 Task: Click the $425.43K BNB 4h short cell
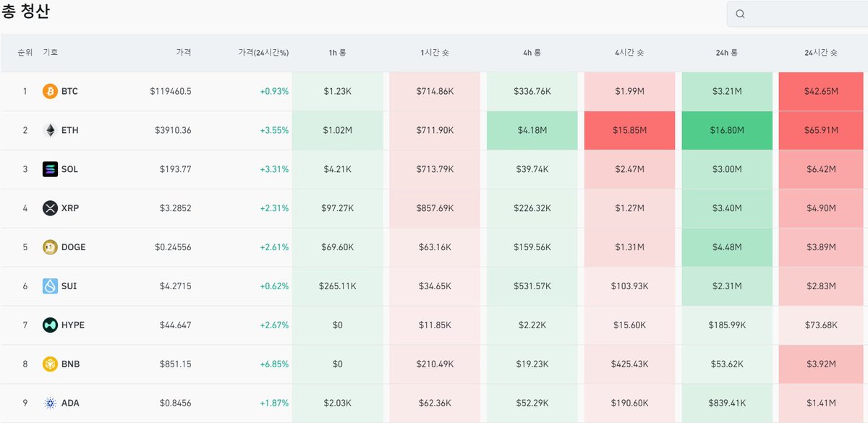coord(629,364)
